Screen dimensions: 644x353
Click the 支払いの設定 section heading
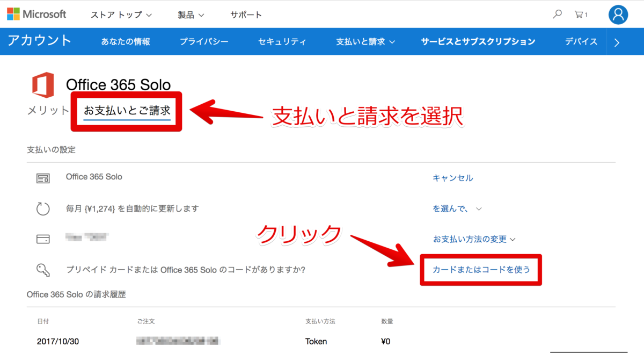click(x=51, y=149)
